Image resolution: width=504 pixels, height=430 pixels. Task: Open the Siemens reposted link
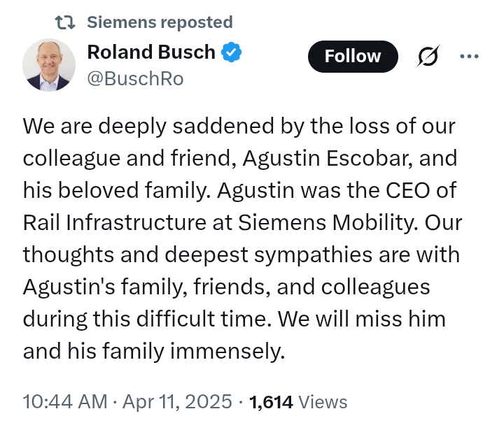(160, 22)
